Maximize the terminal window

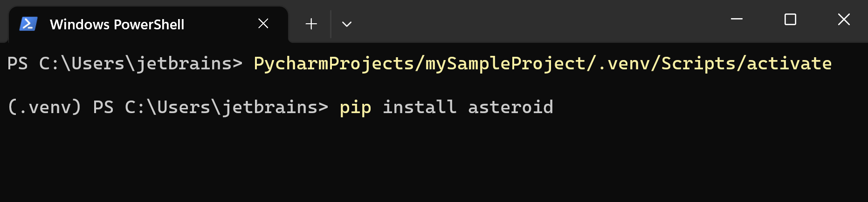[x=790, y=20]
